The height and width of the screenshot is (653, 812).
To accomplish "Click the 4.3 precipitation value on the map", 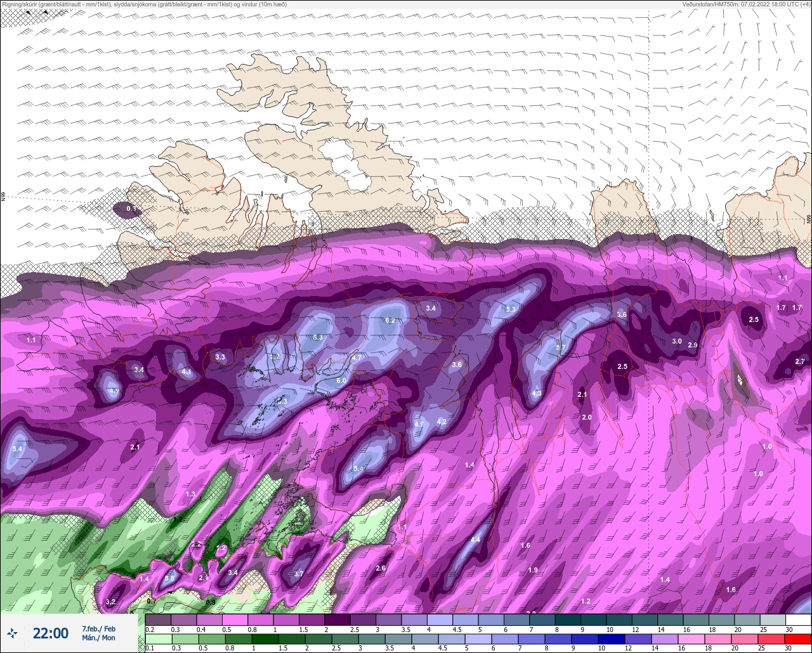I will pos(537,393).
